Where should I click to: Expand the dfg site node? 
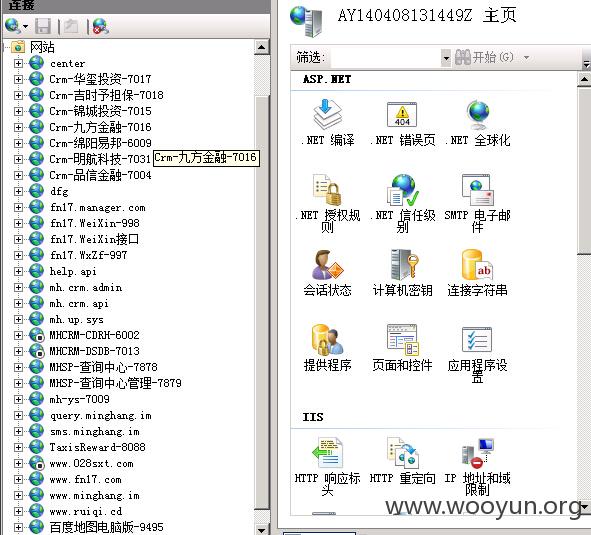pyautogui.click(x=18, y=191)
